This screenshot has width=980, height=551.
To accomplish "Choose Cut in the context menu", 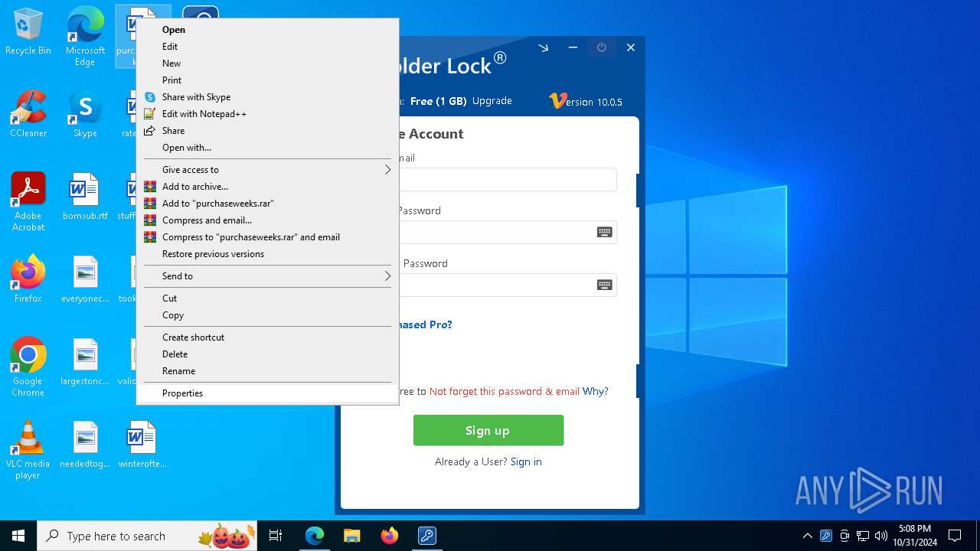I will pyautogui.click(x=267, y=298).
